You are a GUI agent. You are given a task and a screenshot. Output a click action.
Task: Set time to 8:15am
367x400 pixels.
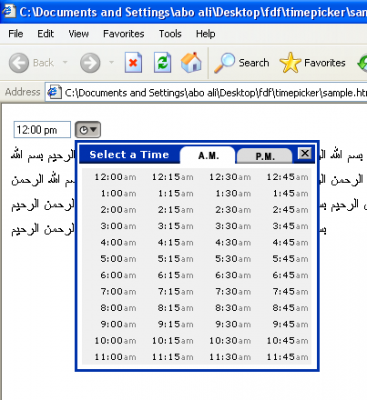(176, 308)
